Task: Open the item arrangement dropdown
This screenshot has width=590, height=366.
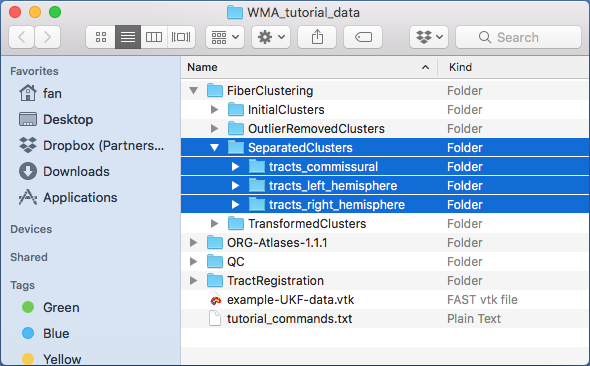Action: 225,37
